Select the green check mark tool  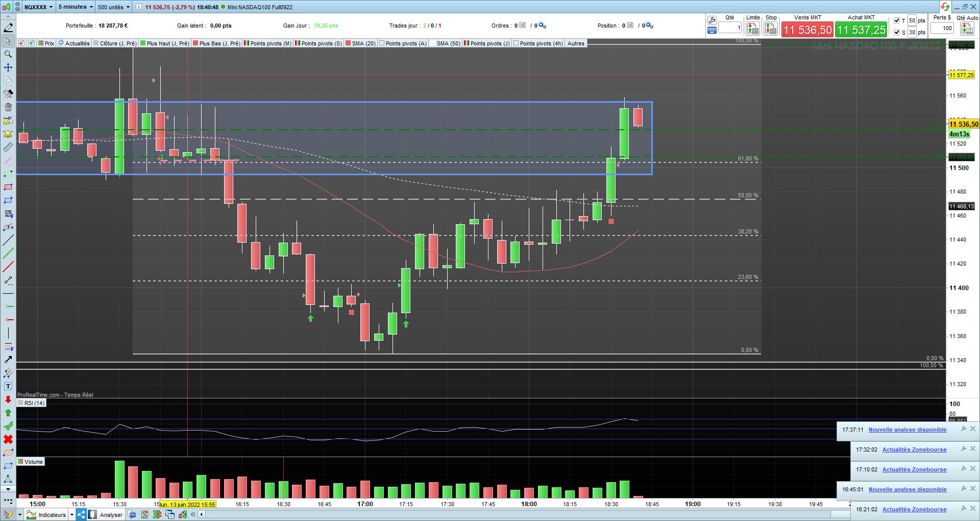(x=8, y=426)
